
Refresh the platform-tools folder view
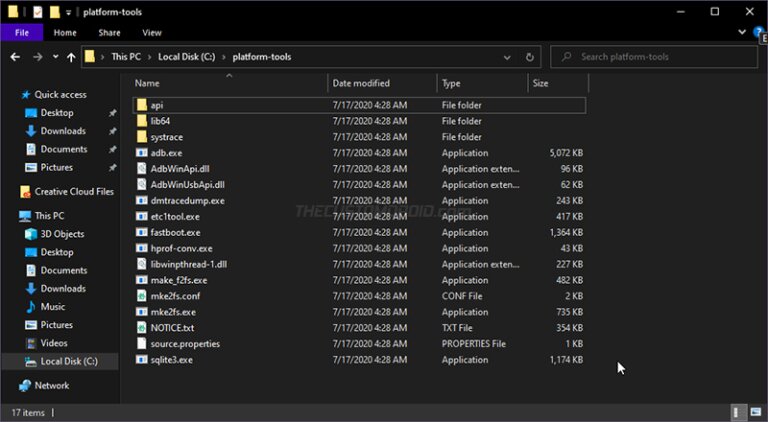[x=529, y=57]
